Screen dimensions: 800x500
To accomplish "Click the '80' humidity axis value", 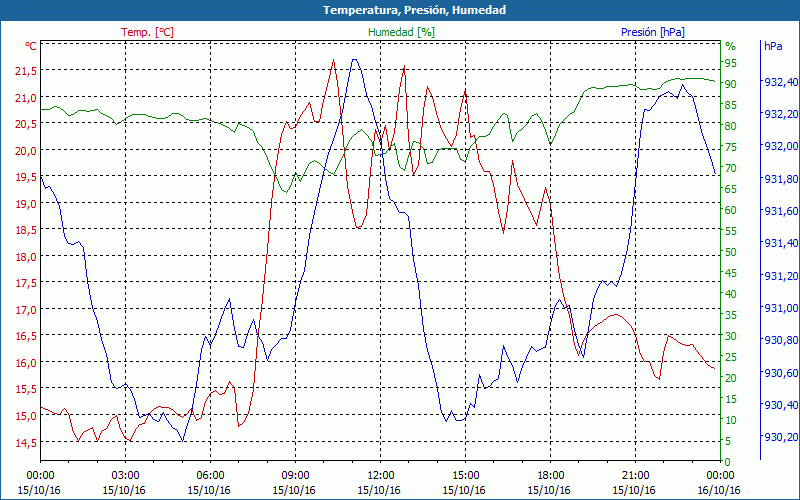I will click(x=731, y=126).
